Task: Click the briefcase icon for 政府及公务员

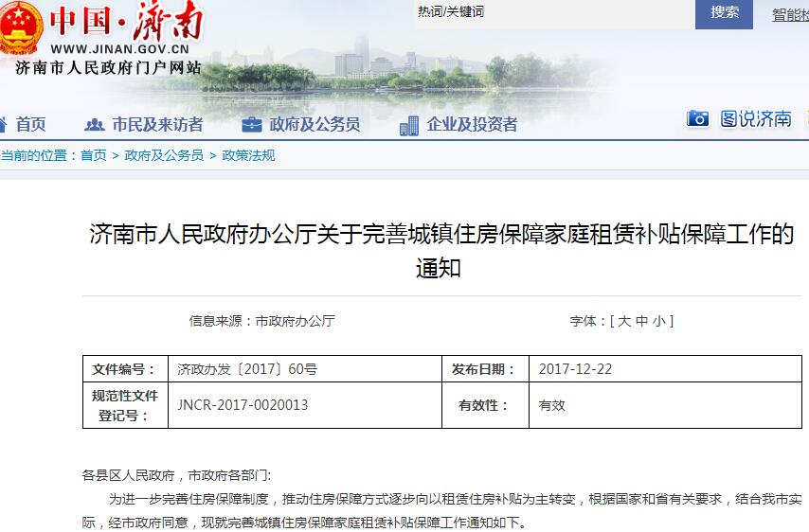Action: pyautogui.click(x=251, y=124)
